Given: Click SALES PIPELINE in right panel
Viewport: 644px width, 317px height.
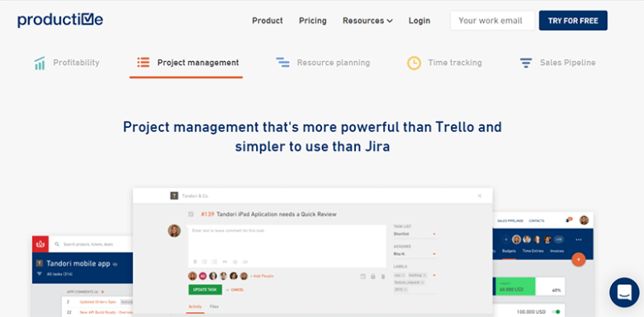Looking at the screenshot, I should (510, 221).
